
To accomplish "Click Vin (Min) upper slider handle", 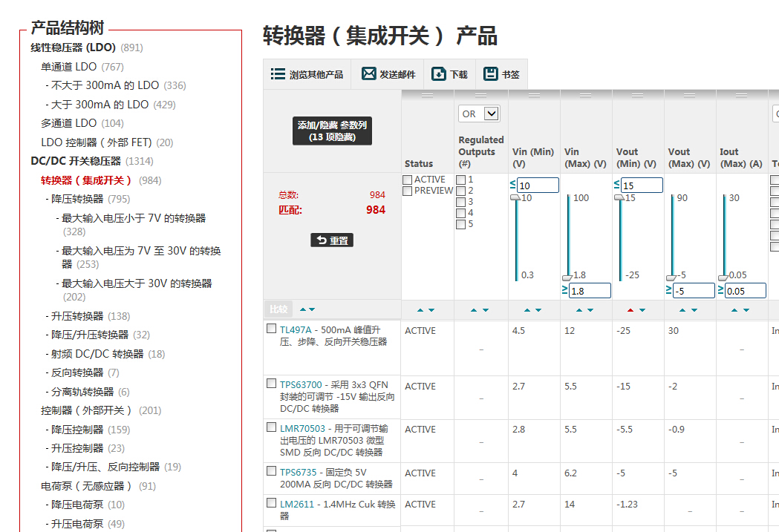I will coord(515,197).
